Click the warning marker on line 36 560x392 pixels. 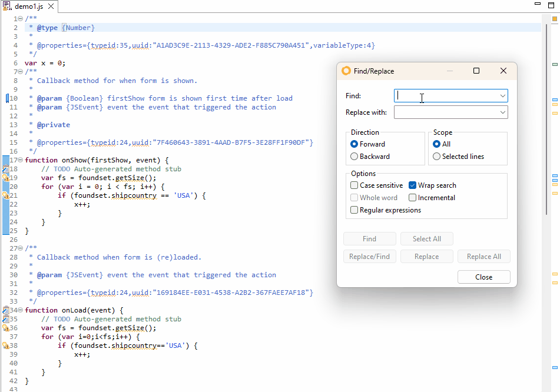[x=6, y=328]
